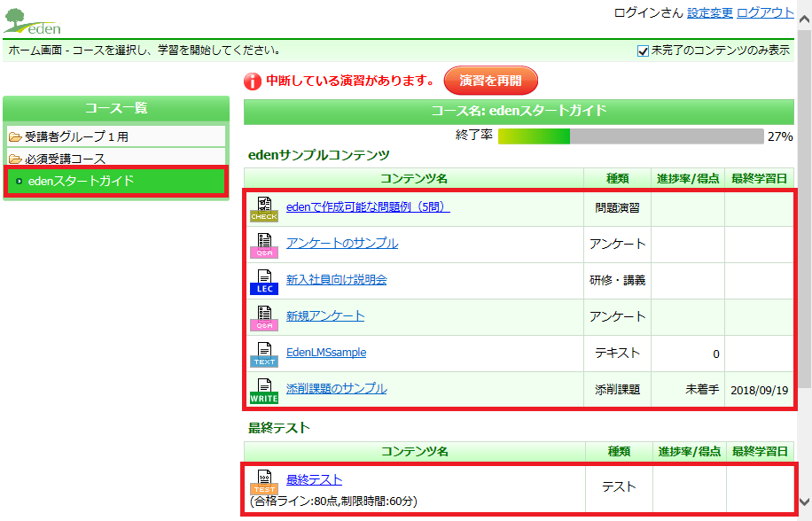Click the WRITE icon beside 添削課題のサンプル
This screenshot has height=521, width=812.
pos(264,391)
